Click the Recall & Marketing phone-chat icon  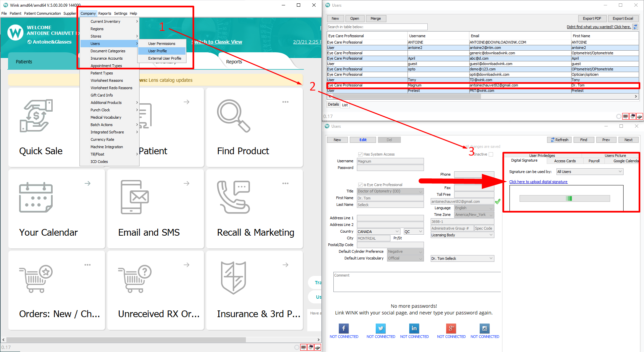tap(233, 197)
